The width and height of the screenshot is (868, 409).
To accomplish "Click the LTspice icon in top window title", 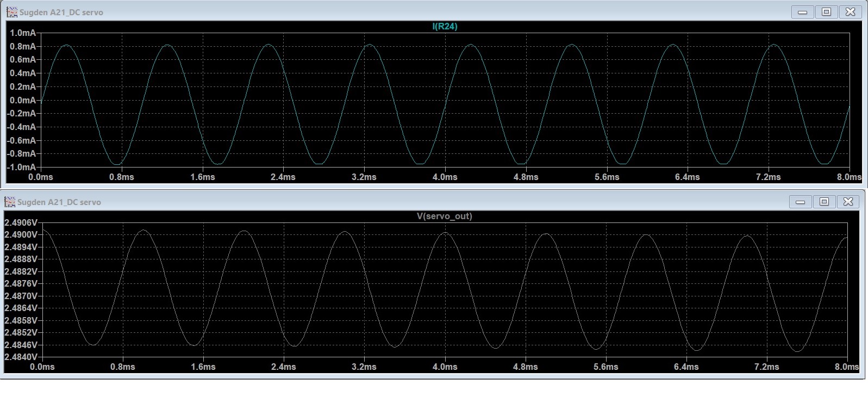I will [12, 12].
